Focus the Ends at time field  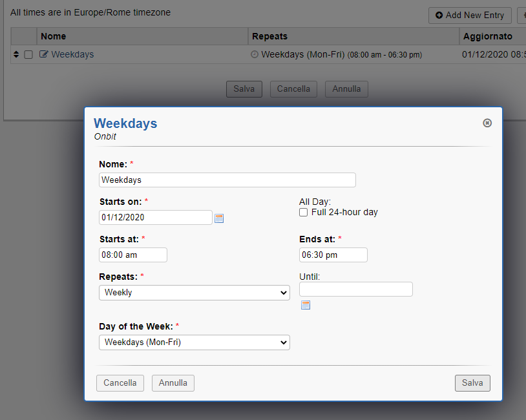click(333, 255)
